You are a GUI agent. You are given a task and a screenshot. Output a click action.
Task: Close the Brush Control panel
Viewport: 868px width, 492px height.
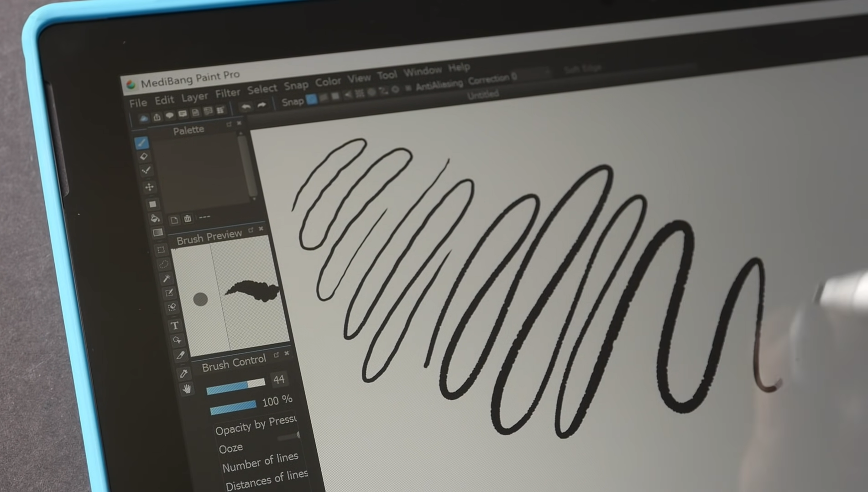click(287, 353)
